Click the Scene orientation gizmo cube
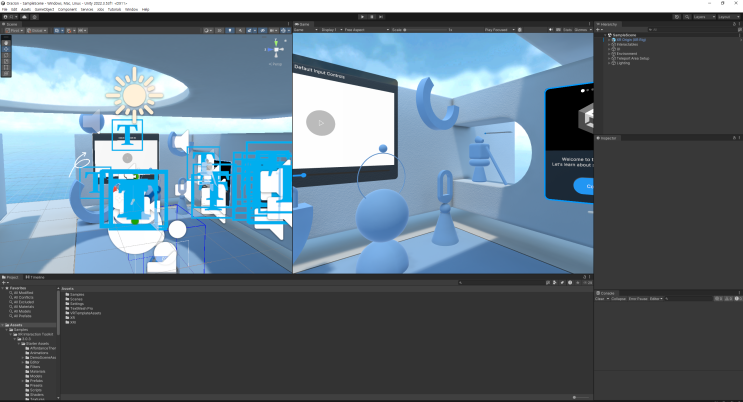743x402 pixels. [x=276, y=49]
